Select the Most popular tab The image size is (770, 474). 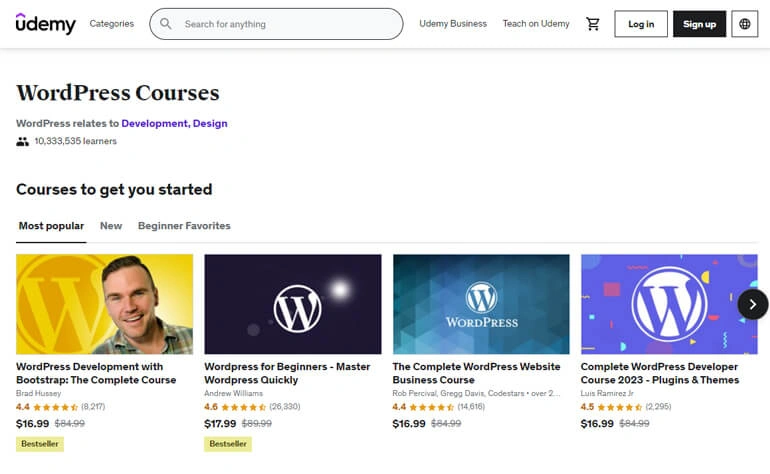coord(51,226)
